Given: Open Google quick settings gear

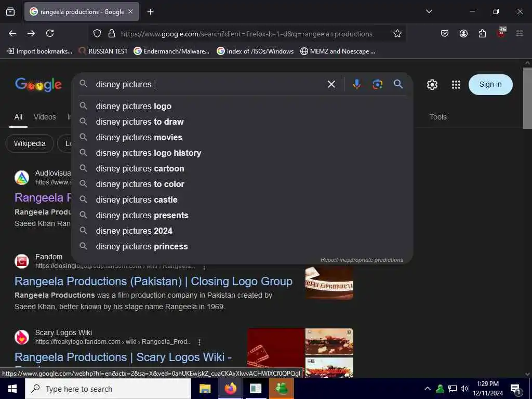Looking at the screenshot, I should point(432,85).
